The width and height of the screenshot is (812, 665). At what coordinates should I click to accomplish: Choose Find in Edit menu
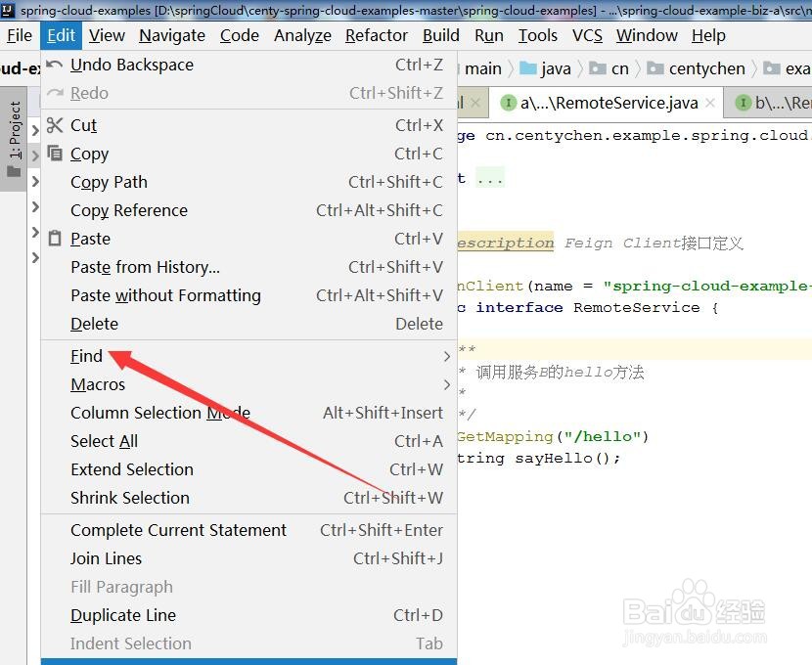tap(248, 356)
